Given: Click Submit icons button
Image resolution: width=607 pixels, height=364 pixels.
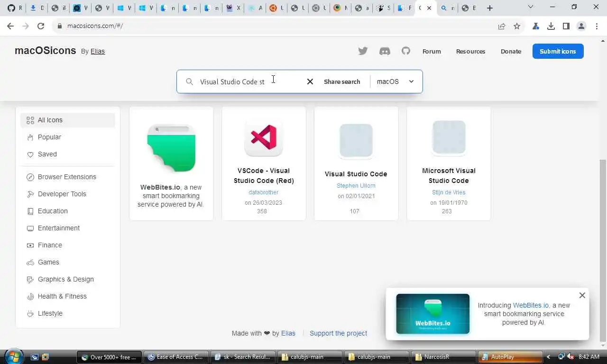Looking at the screenshot, I should click(558, 51).
